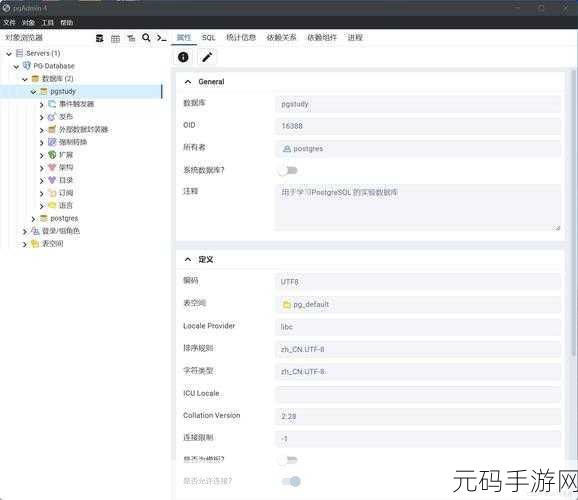Viewport: 578px width, 500px height.
Task: Expand the 外部数据封装器 node
Action: (x=42, y=130)
